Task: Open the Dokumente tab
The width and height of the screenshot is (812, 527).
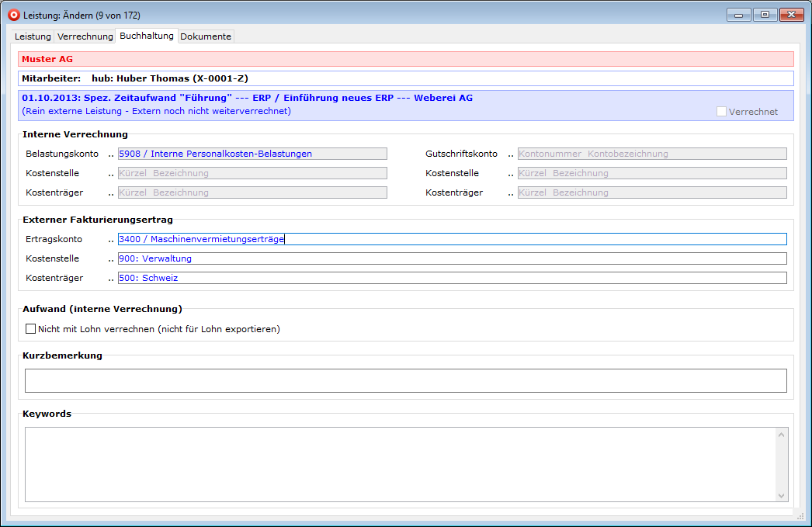Action: click(x=206, y=36)
